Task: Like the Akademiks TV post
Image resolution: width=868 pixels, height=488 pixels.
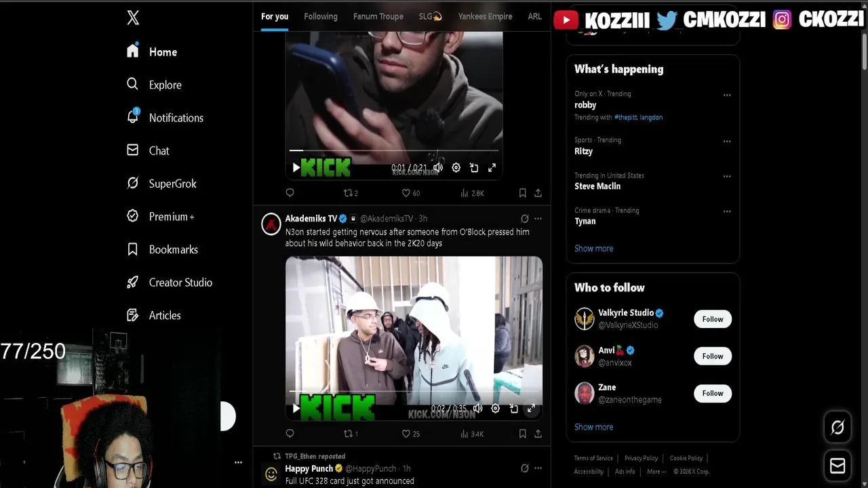Action: [411, 434]
